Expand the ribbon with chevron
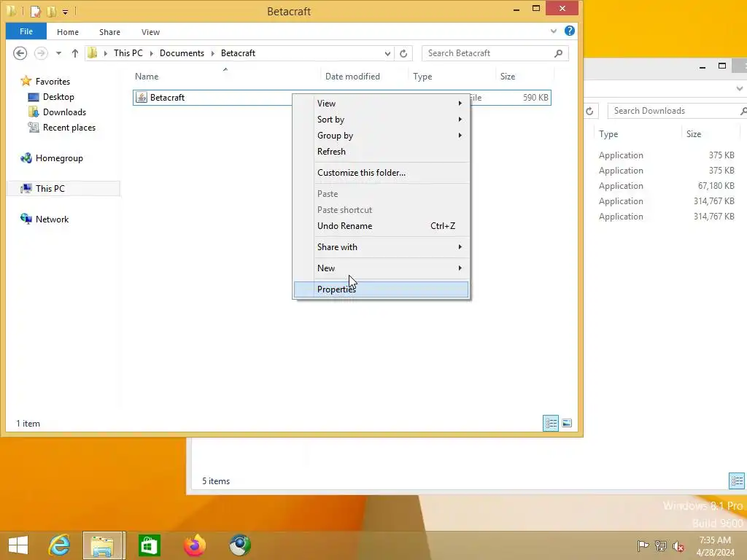Image resolution: width=747 pixels, height=560 pixels. coord(554,31)
